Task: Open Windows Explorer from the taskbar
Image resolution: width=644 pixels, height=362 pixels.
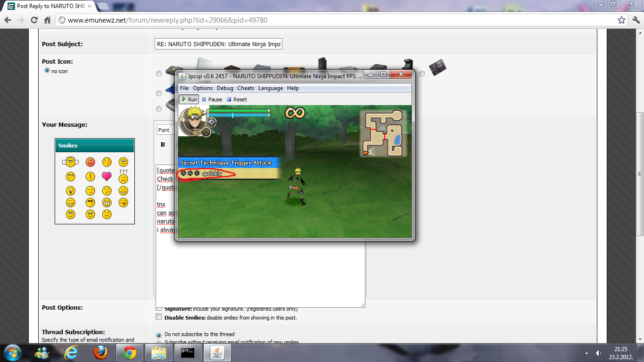Action: [159, 353]
